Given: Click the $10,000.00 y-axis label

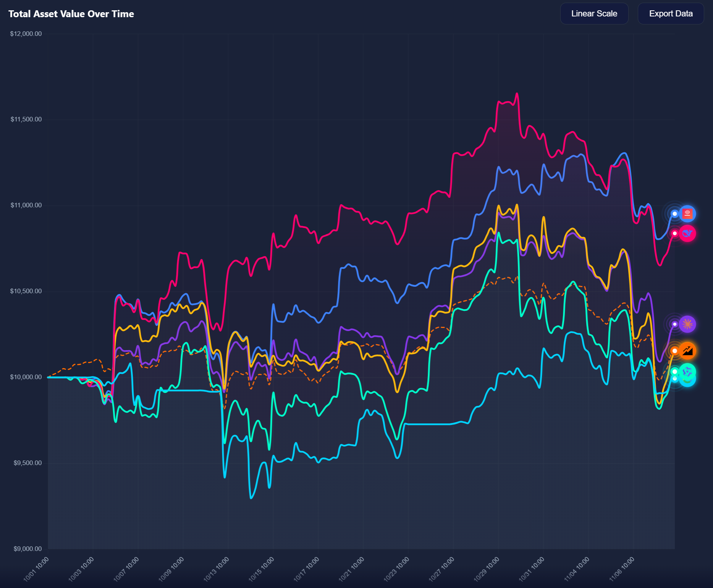Looking at the screenshot, I should tap(26, 377).
